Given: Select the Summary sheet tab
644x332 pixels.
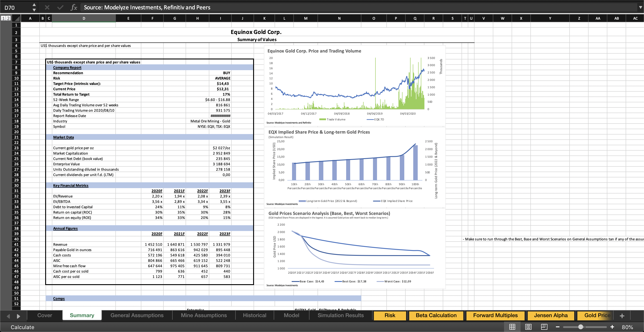Looking at the screenshot, I should [x=82, y=315].
